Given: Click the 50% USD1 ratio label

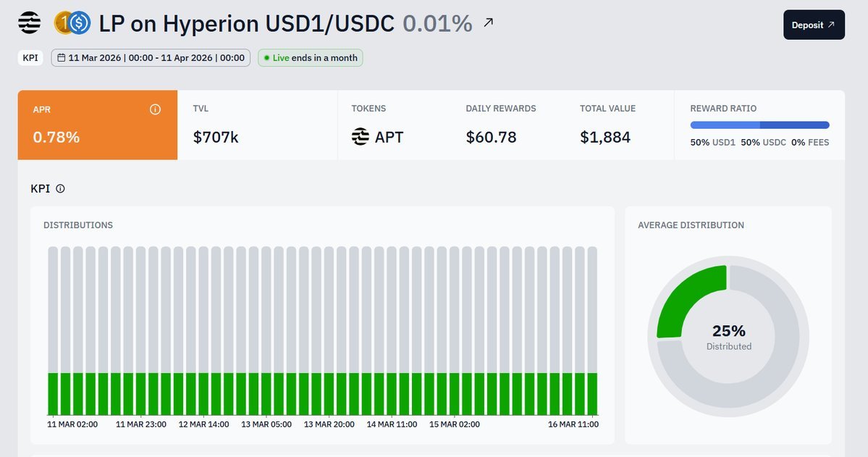Looking at the screenshot, I should tap(712, 143).
